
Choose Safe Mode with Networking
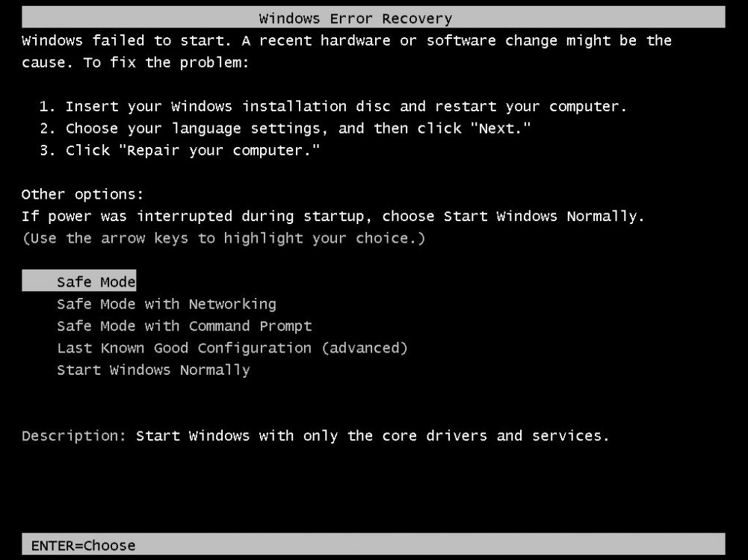click(x=167, y=304)
